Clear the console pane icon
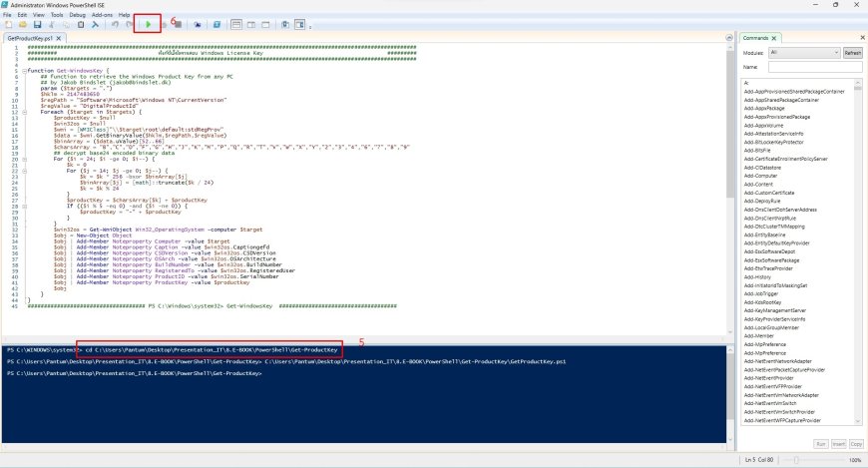The image size is (868, 468). click(95, 24)
